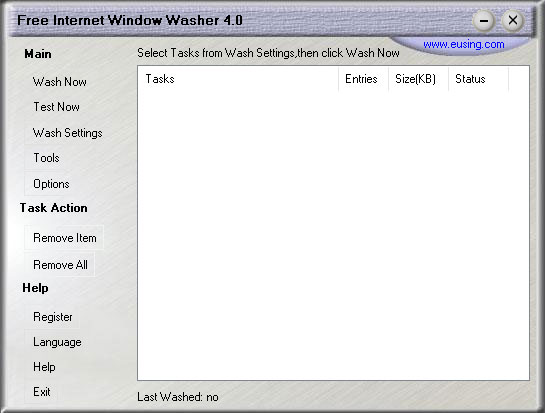Image resolution: width=545 pixels, height=413 pixels.
Task: Click the Free Internet Window Washer 4.0 title
Action: coord(130,20)
